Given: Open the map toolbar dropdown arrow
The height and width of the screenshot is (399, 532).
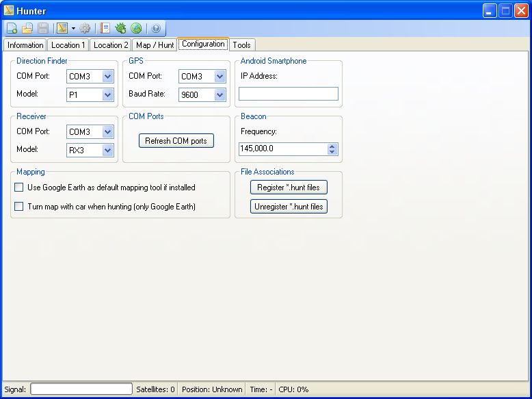Looking at the screenshot, I should (73, 29).
